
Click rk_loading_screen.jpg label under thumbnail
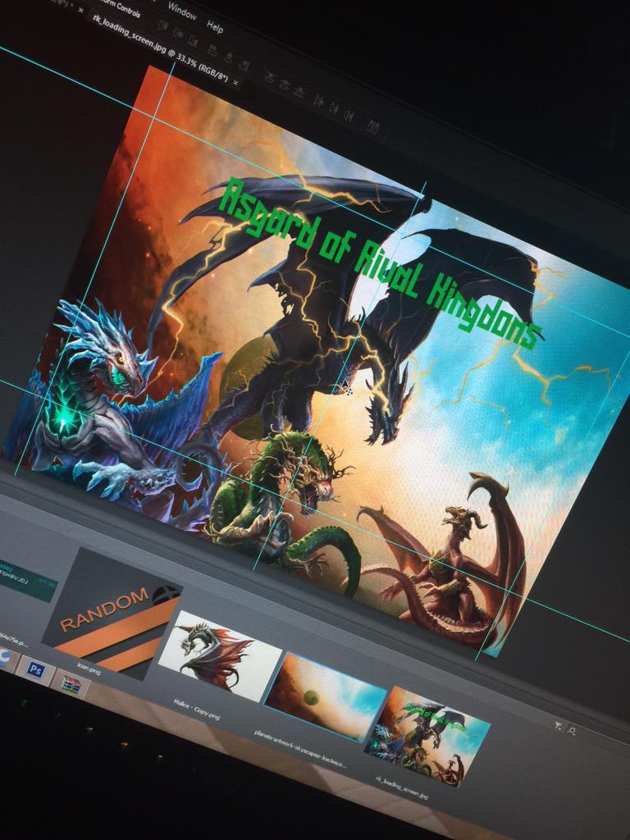coord(401,787)
